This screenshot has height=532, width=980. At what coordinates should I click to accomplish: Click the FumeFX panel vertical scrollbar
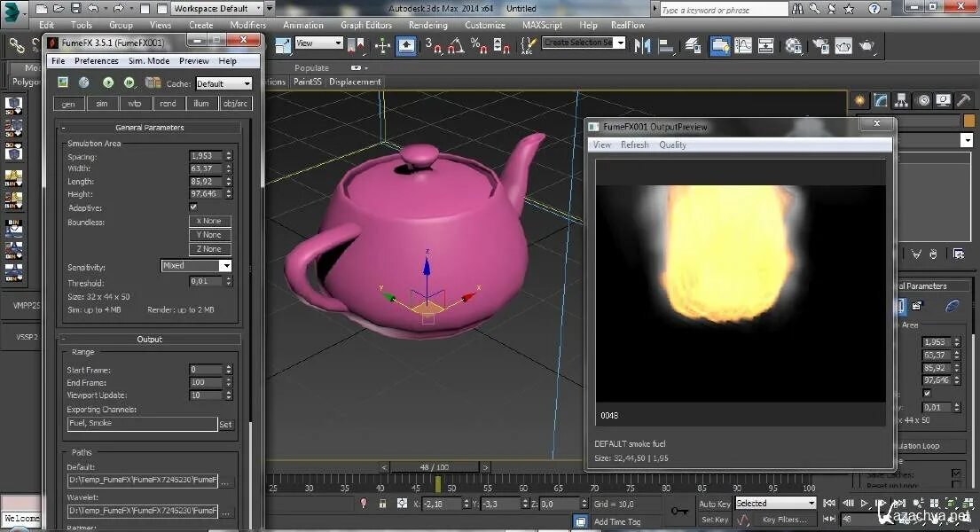252,325
